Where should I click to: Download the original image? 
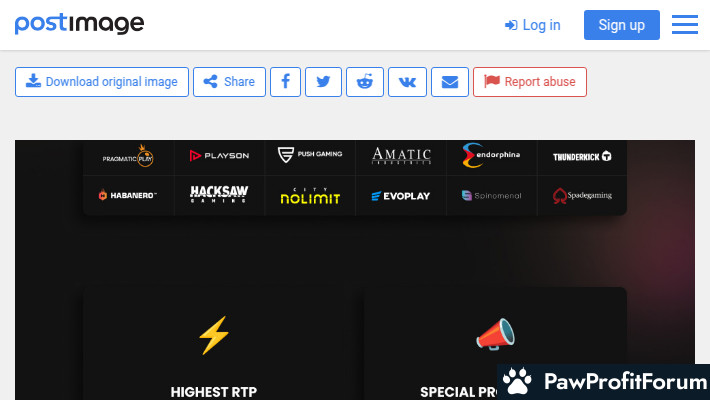(102, 82)
